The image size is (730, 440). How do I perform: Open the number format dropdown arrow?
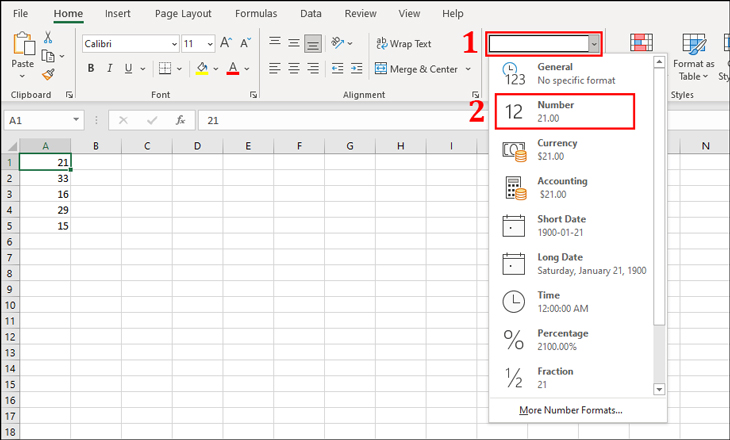pyautogui.click(x=594, y=44)
